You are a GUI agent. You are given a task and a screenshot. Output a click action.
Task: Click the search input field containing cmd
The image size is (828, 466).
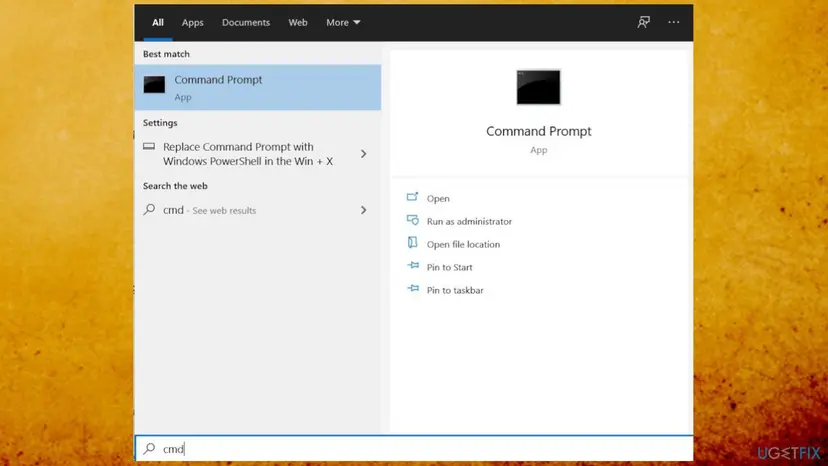(414, 449)
